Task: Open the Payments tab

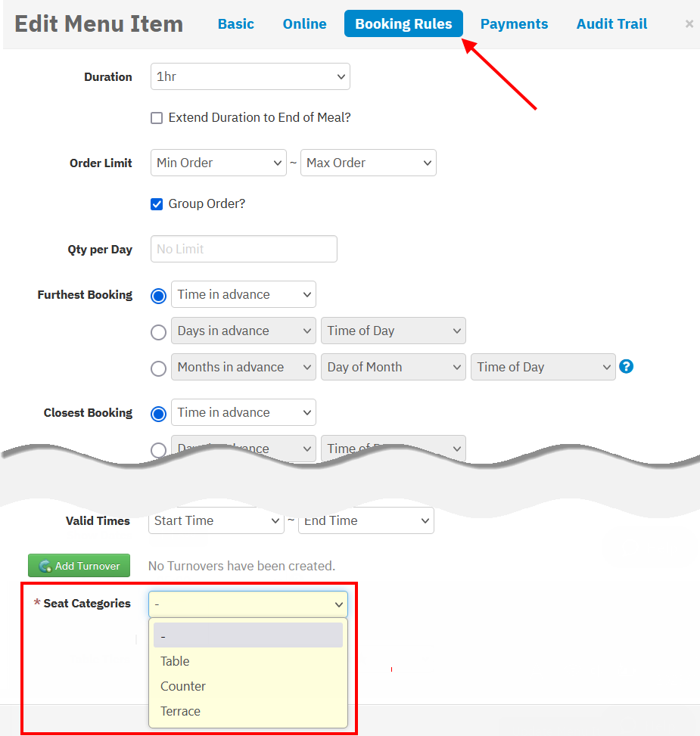Action: click(514, 24)
